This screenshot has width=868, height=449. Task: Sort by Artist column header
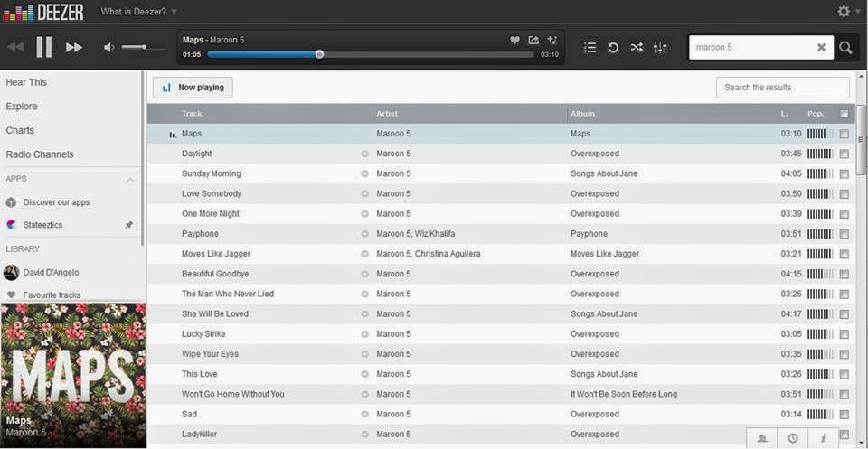coord(387,113)
